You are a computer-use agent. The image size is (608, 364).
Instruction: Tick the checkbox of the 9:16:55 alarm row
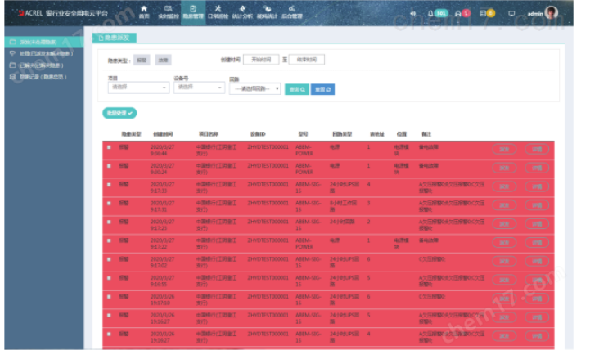tap(109, 278)
